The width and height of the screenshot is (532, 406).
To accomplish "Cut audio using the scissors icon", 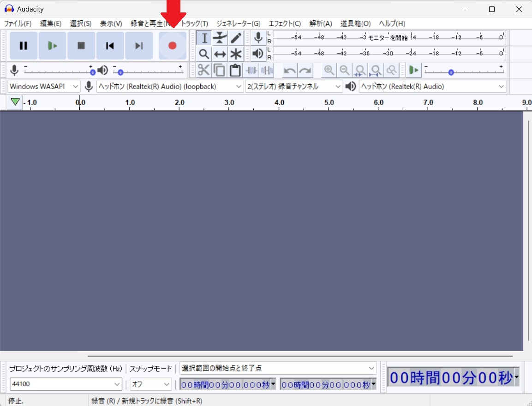I will tap(203, 70).
